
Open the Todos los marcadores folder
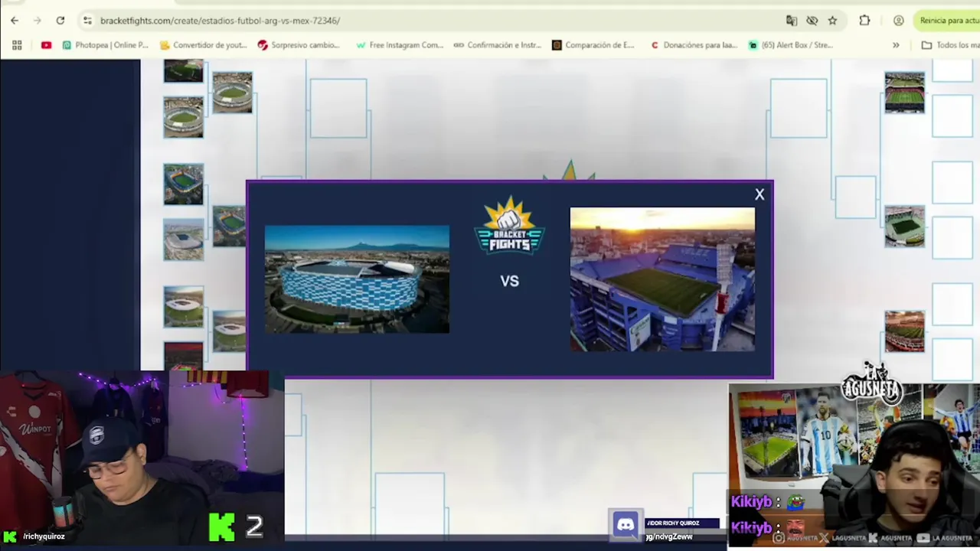click(x=950, y=45)
